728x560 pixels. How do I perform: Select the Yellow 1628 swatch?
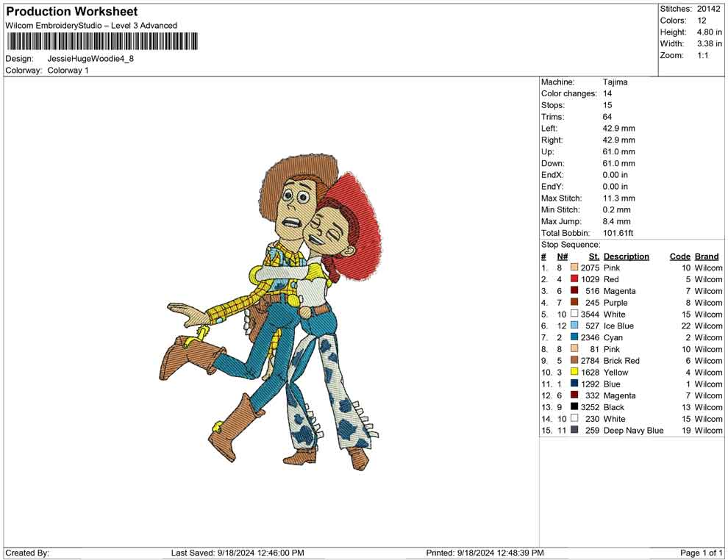(574, 372)
